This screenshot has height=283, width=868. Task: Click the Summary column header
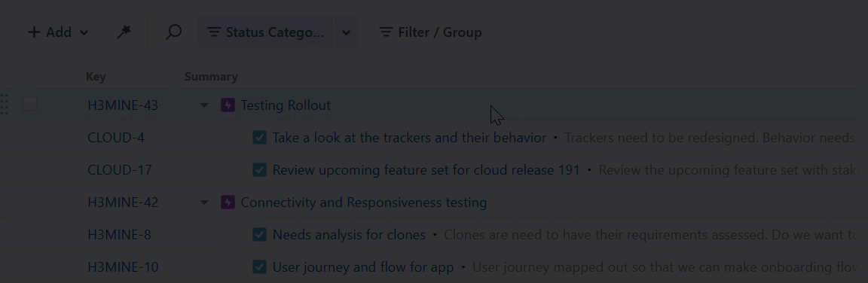(211, 77)
